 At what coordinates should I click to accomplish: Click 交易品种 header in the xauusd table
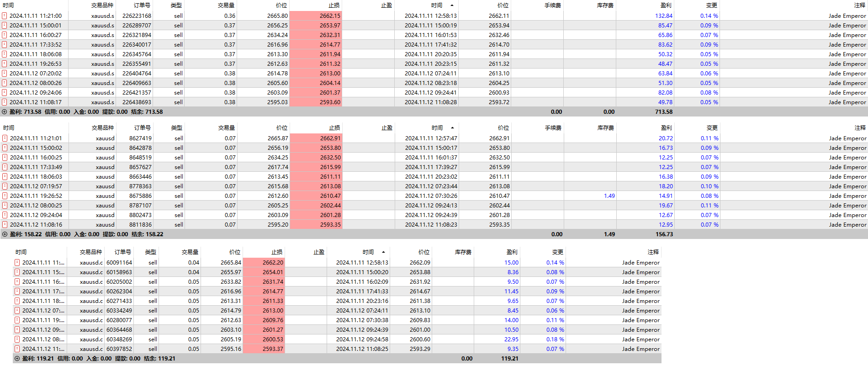pos(103,128)
